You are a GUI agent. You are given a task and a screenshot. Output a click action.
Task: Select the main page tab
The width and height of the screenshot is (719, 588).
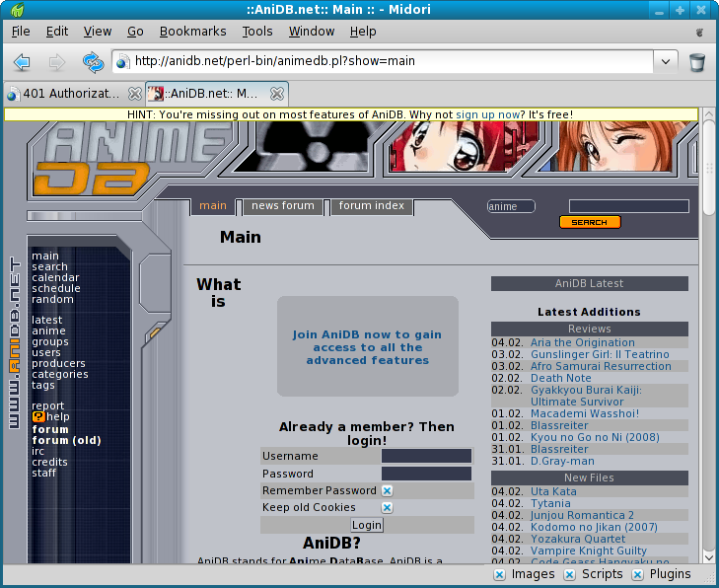(x=213, y=205)
